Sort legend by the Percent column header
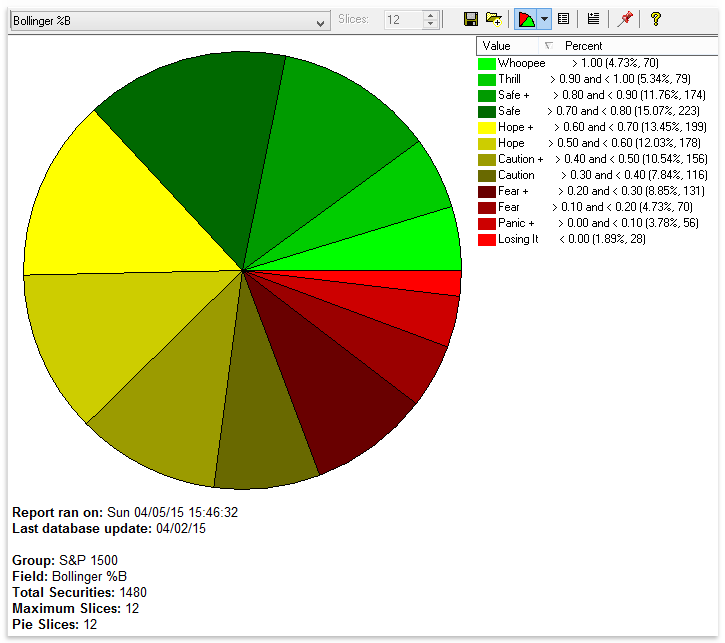The width and height of the screenshot is (725, 643). tap(583, 46)
